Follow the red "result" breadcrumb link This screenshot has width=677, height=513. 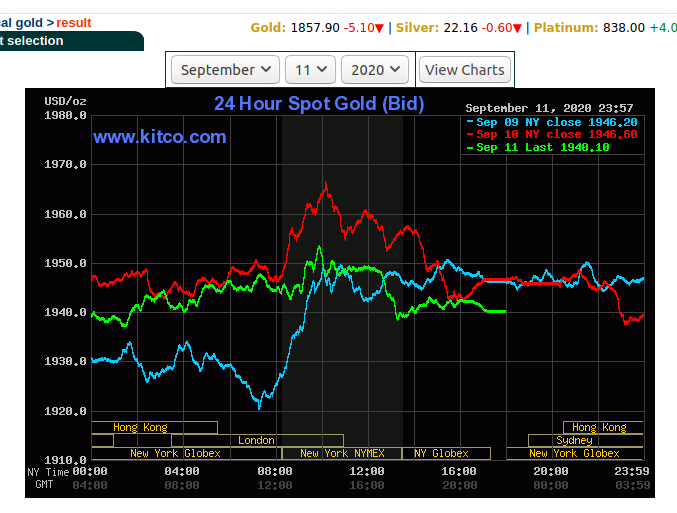[x=73, y=22]
